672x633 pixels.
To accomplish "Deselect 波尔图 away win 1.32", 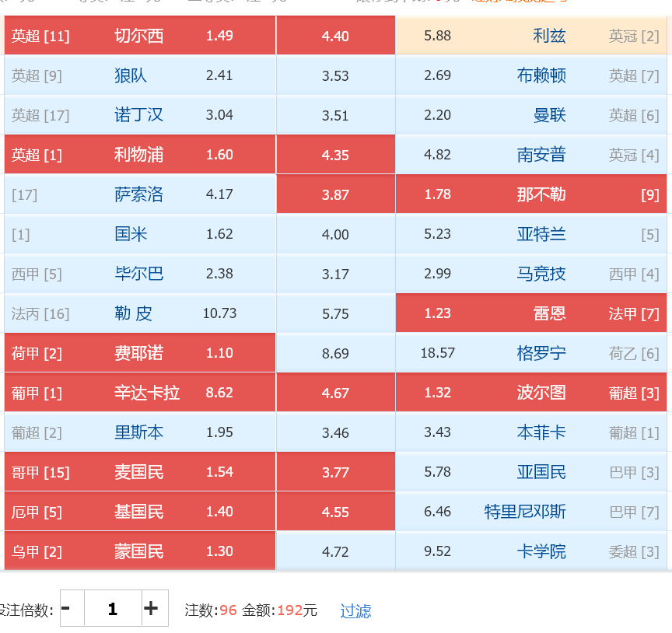I will pyautogui.click(x=531, y=393).
